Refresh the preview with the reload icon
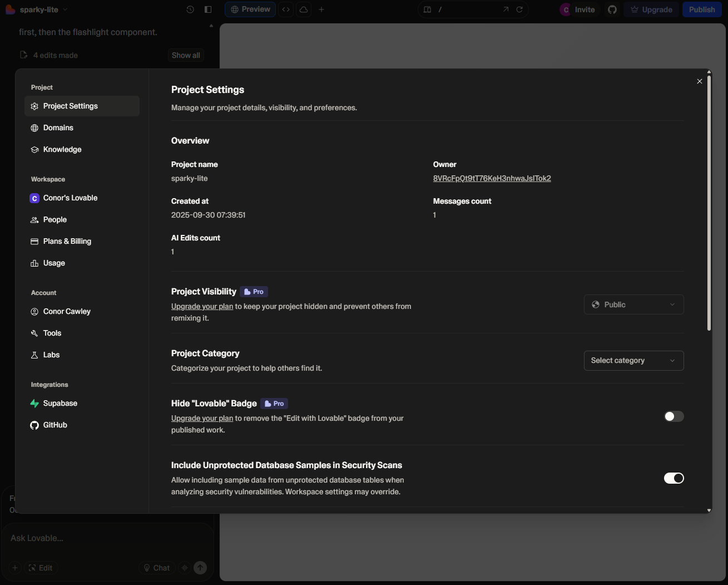The image size is (728, 585). click(519, 9)
